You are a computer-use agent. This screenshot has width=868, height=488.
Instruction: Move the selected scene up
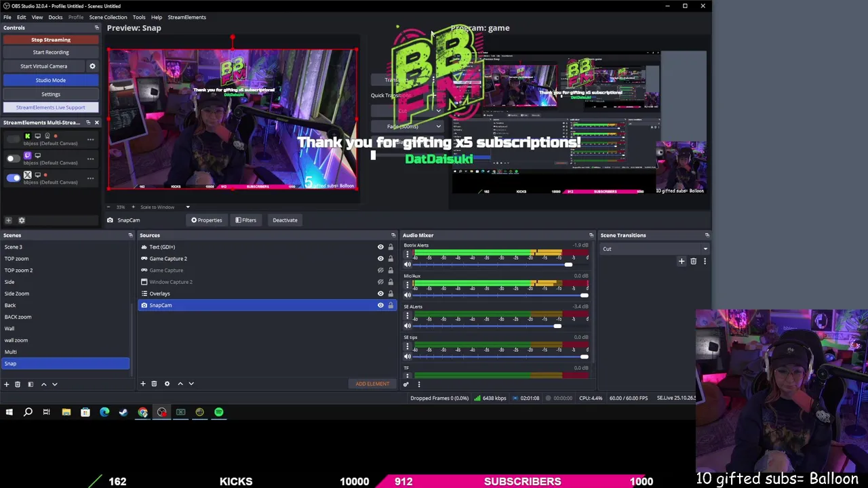(x=43, y=384)
